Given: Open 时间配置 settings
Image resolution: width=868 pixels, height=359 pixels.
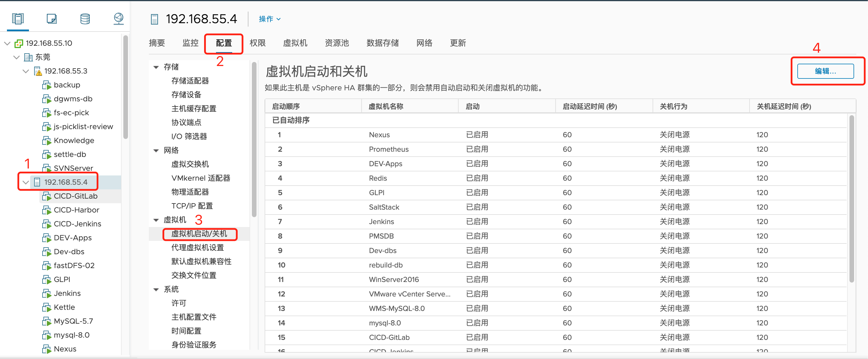Looking at the screenshot, I should (186, 331).
